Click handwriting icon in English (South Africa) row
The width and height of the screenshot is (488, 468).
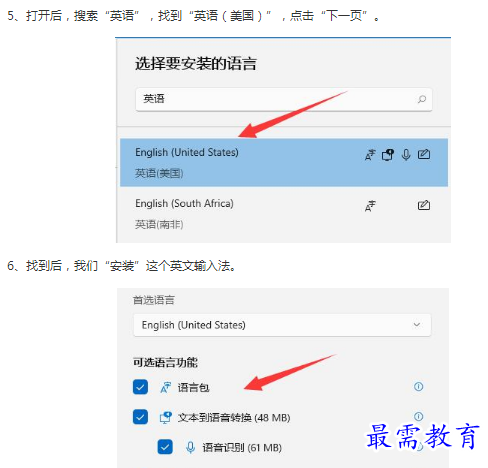(424, 205)
